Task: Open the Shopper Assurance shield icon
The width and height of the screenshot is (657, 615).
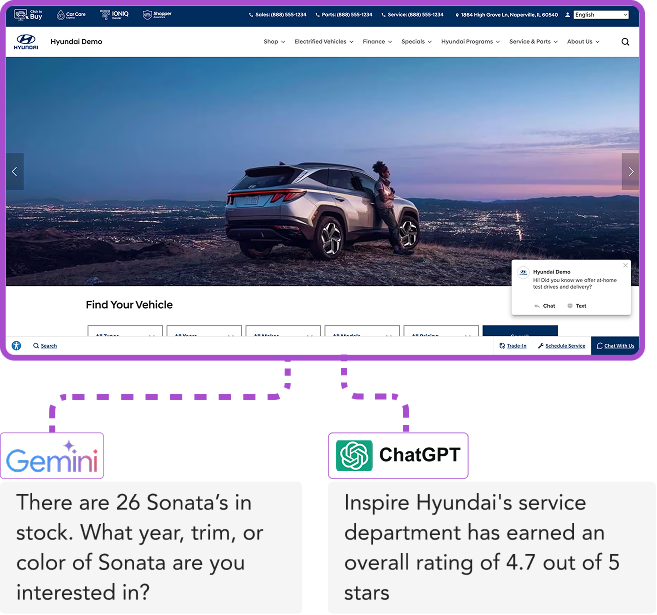Action: click(x=157, y=15)
